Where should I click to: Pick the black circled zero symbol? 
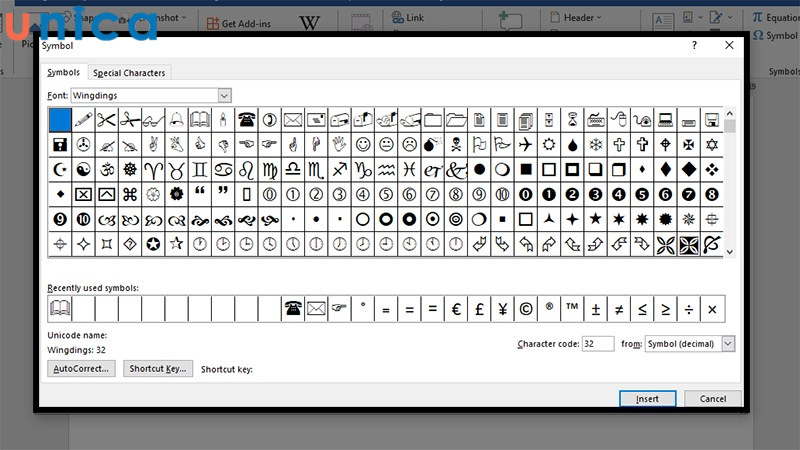(x=526, y=194)
